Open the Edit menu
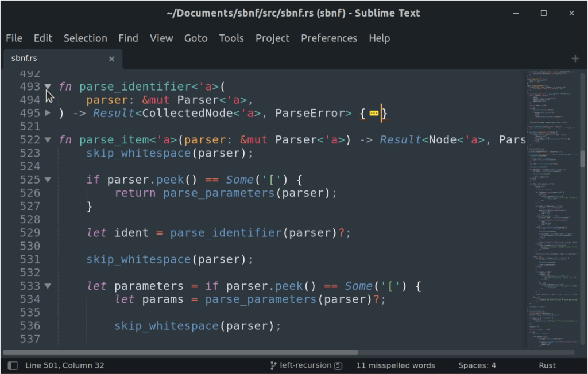The height and width of the screenshot is (374, 588). (42, 38)
